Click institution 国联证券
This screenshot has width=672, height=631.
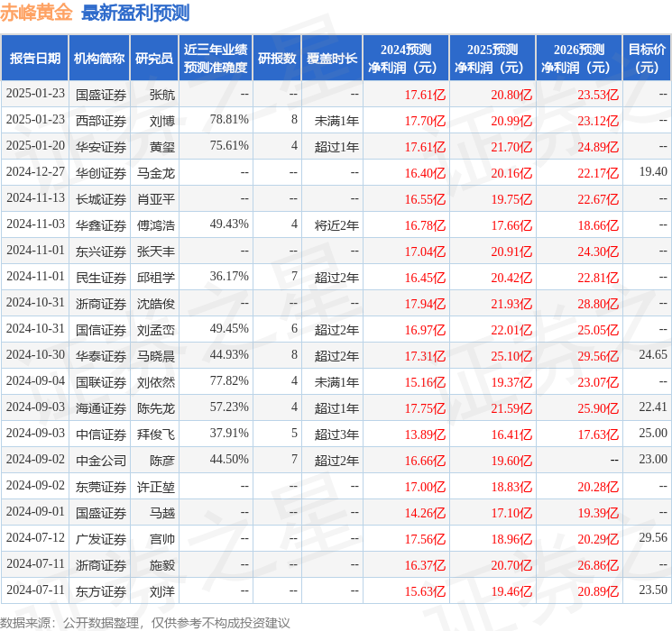[101, 382]
